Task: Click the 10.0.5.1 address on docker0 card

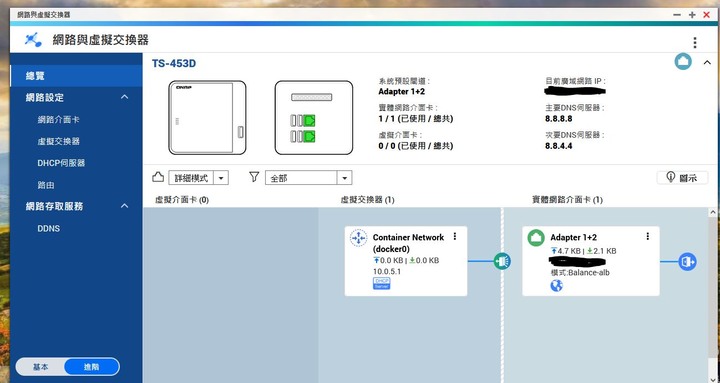Action: click(x=387, y=271)
